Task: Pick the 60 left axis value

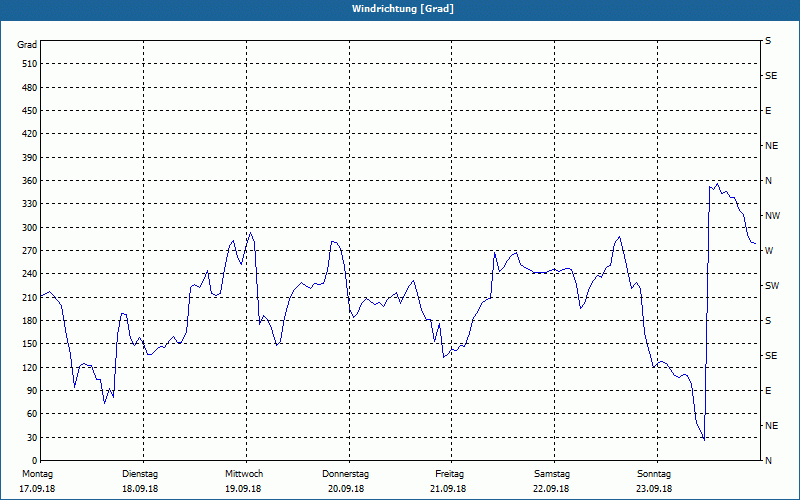Action: point(32,414)
